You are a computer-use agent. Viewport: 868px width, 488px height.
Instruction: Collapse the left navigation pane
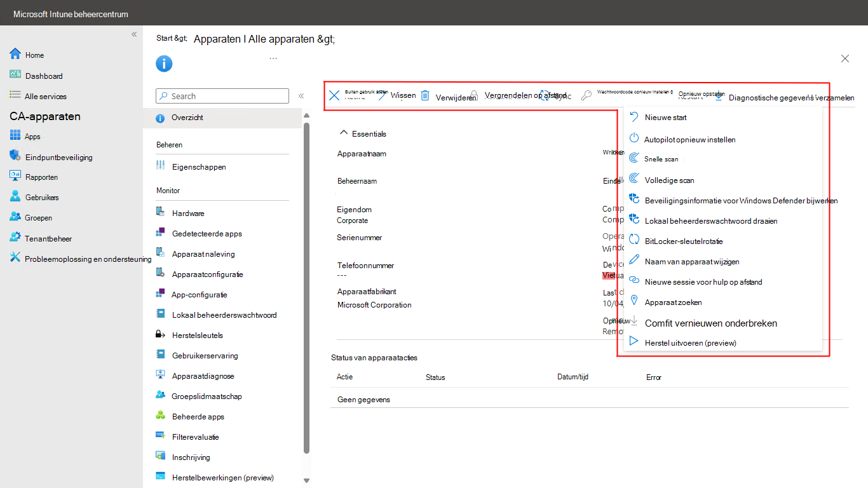[134, 34]
